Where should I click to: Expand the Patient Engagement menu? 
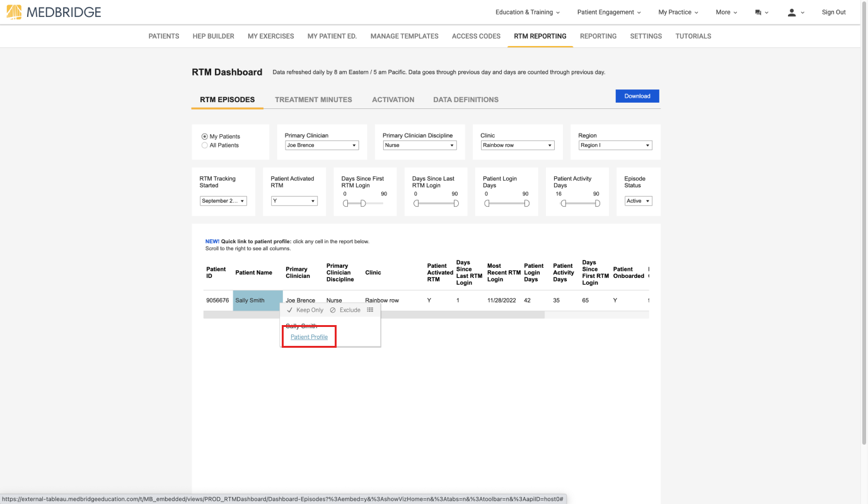point(609,13)
